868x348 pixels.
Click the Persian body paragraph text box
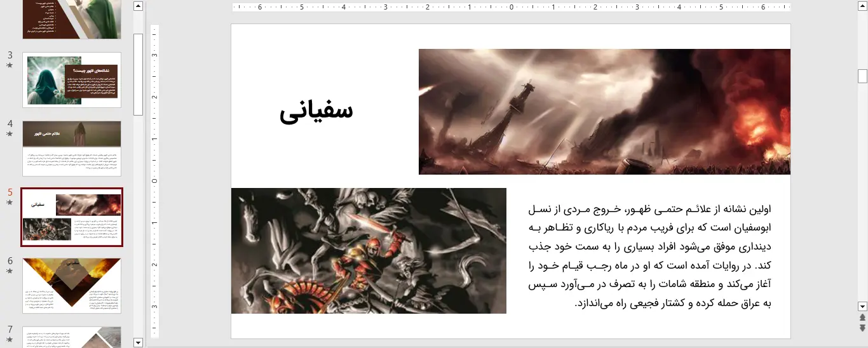(x=649, y=256)
